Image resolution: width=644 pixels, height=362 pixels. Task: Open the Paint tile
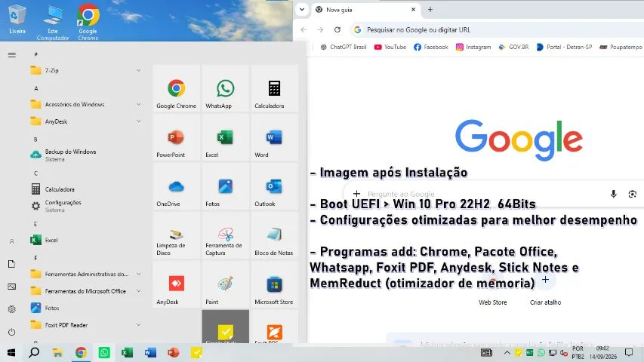[x=225, y=284]
